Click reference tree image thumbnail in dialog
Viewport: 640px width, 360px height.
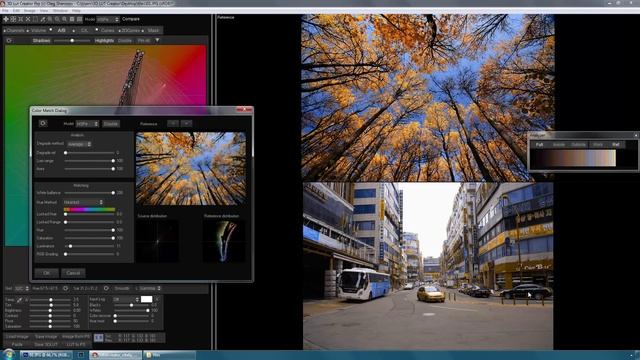tap(191, 168)
